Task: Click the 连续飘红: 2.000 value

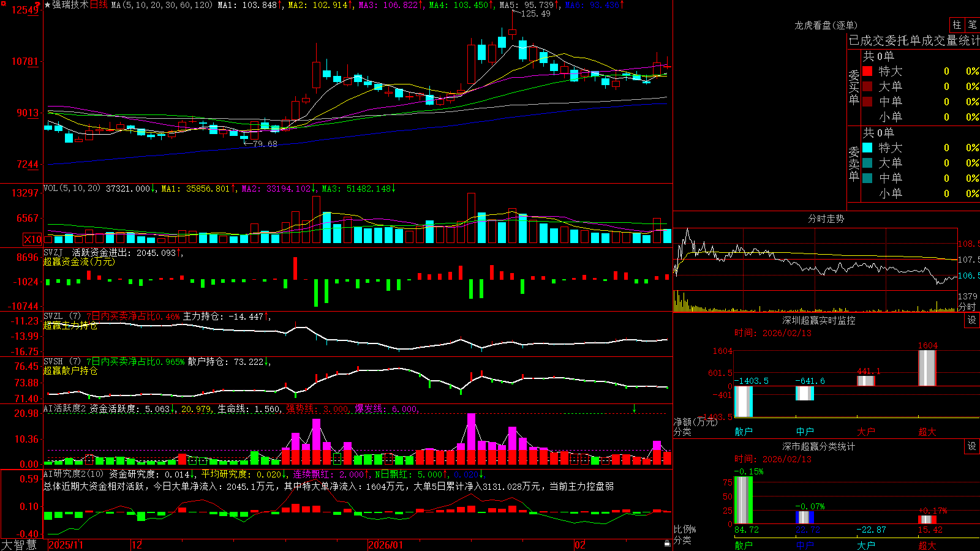Action: pos(328,474)
